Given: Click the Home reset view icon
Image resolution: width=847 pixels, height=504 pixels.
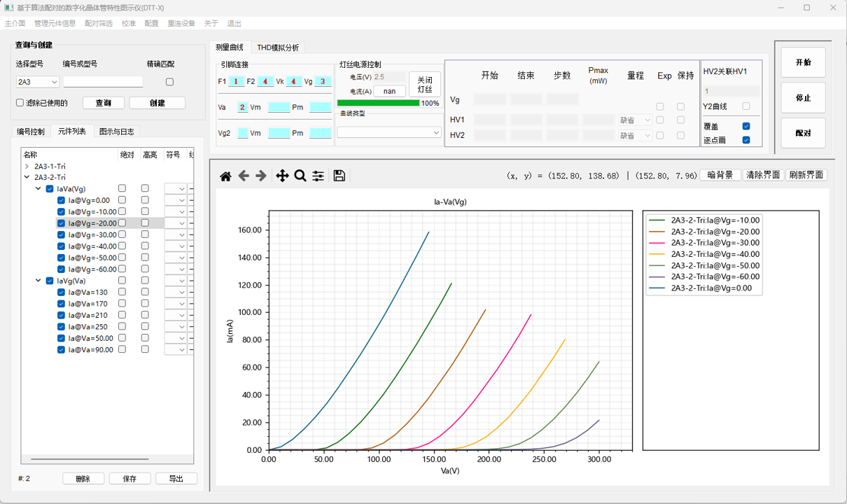Looking at the screenshot, I should tap(225, 176).
